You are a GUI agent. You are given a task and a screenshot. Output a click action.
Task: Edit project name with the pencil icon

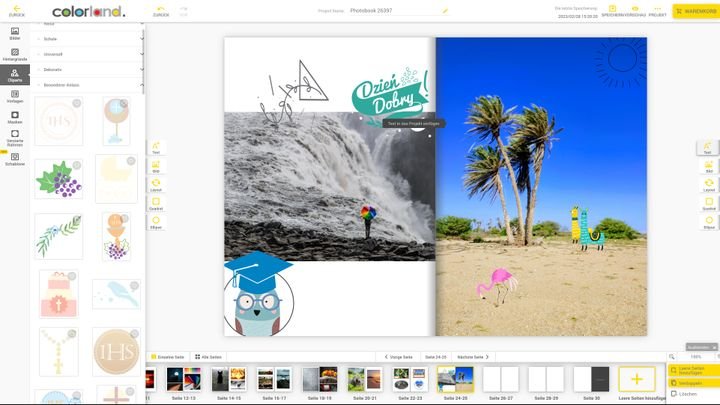coord(445,11)
